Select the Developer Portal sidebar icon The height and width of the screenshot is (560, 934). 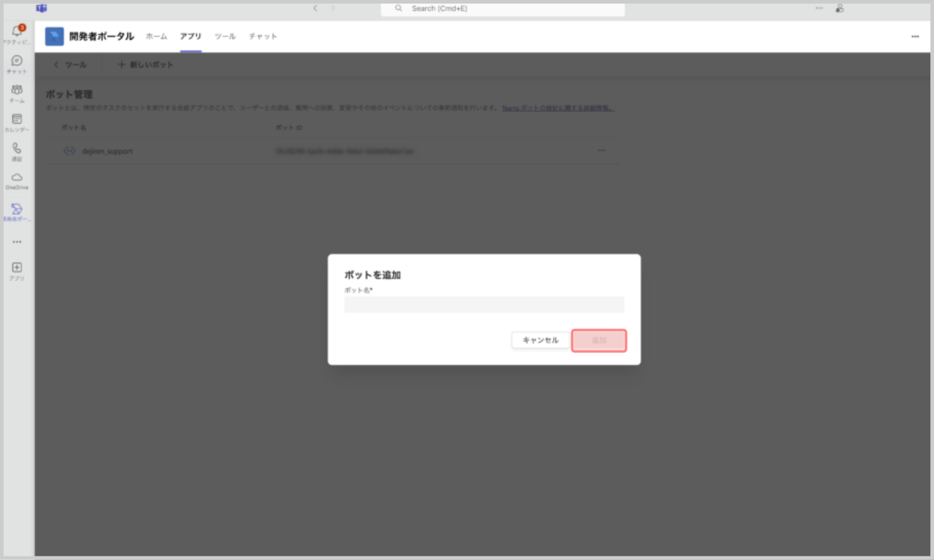(x=17, y=209)
